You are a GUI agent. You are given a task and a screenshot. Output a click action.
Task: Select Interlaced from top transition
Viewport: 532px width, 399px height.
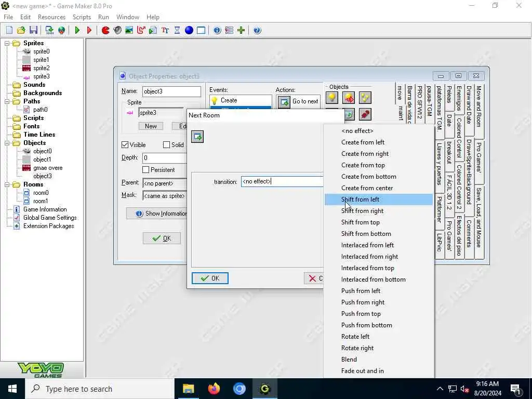pos(379,268)
